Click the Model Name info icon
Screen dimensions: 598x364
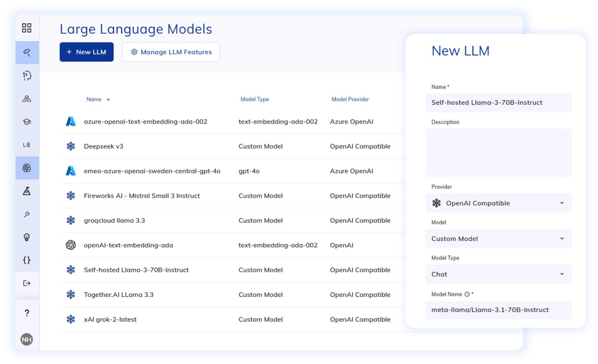pos(467,294)
